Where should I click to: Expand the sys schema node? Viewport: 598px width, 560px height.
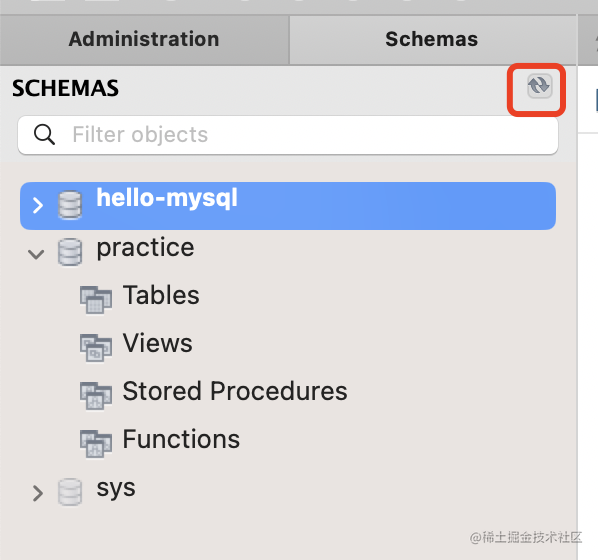37,493
